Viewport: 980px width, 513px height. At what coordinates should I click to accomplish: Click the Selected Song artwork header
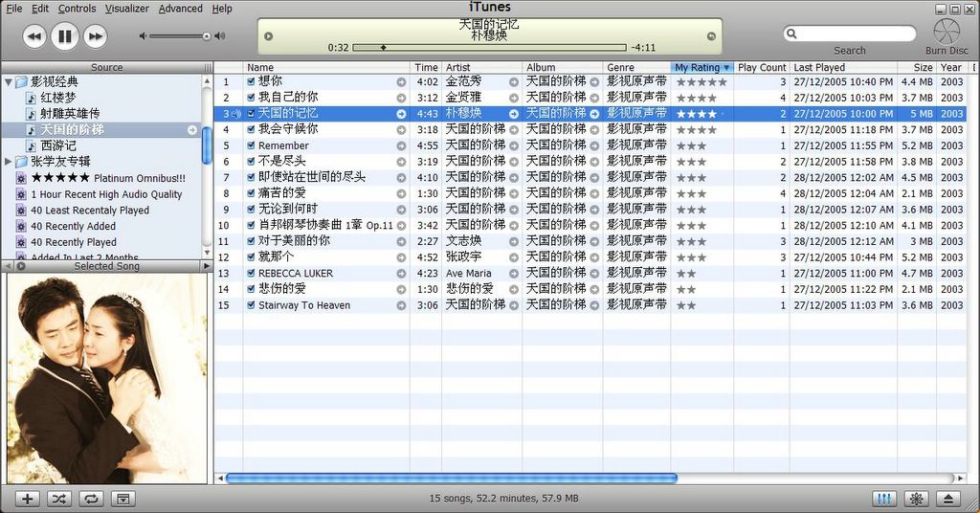point(107,266)
